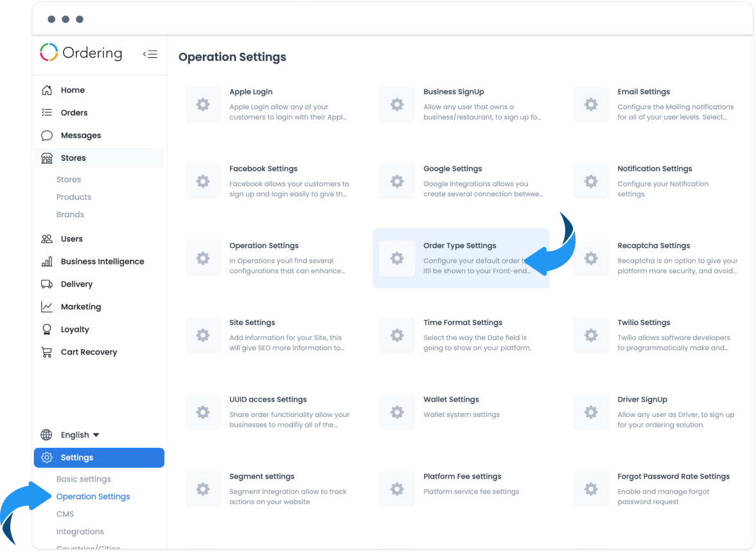Click the gear icon beside Order Type Settings
The height and width of the screenshot is (552, 756).
397,258
